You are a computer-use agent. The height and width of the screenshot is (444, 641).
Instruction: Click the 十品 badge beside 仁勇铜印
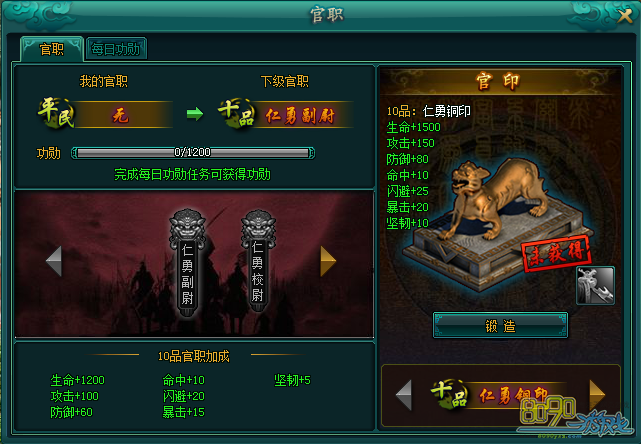[x=449, y=394]
